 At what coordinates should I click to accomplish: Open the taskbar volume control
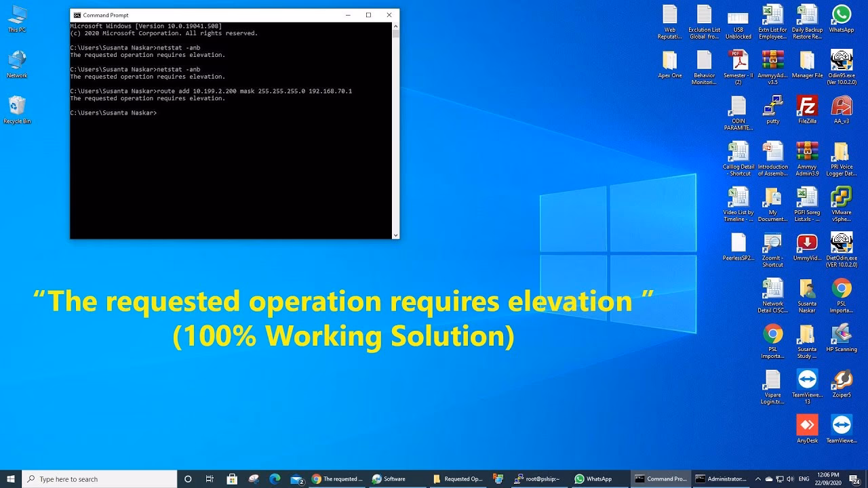(791, 479)
